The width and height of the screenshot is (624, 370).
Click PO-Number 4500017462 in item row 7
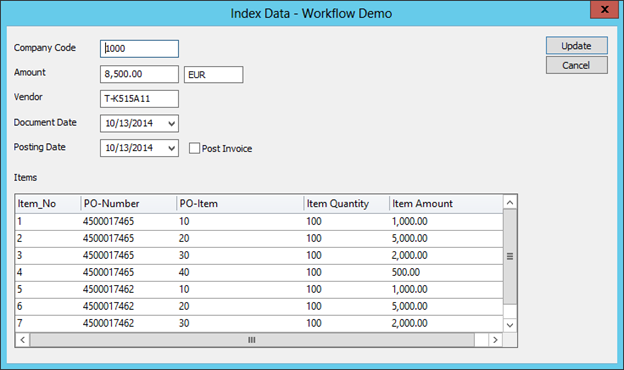(x=108, y=323)
